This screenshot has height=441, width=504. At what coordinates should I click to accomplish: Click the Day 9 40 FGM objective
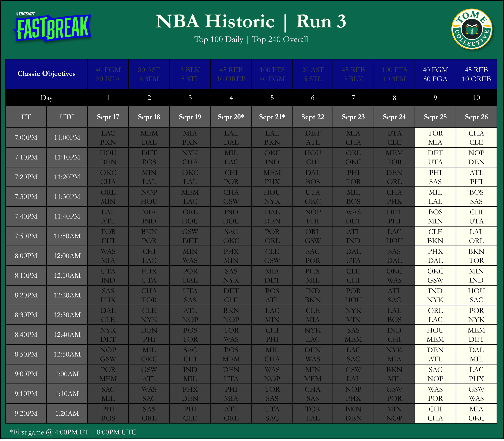pos(435,74)
